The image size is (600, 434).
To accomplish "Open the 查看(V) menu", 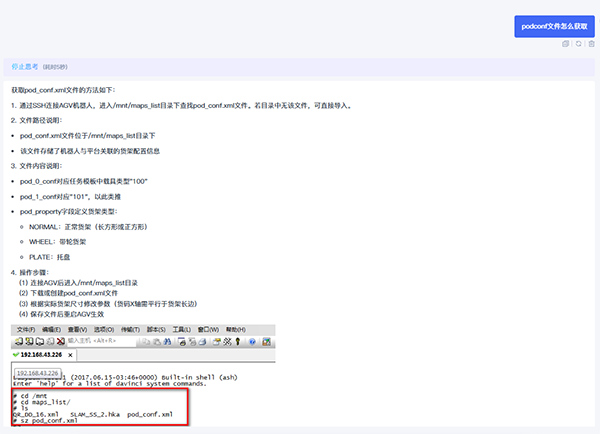I will (77, 329).
